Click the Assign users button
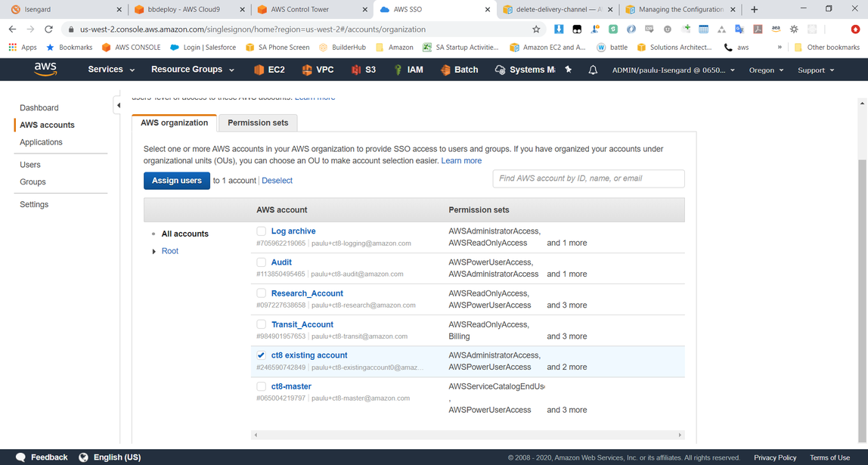The width and height of the screenshot is (868, 465). pos(177,181)
